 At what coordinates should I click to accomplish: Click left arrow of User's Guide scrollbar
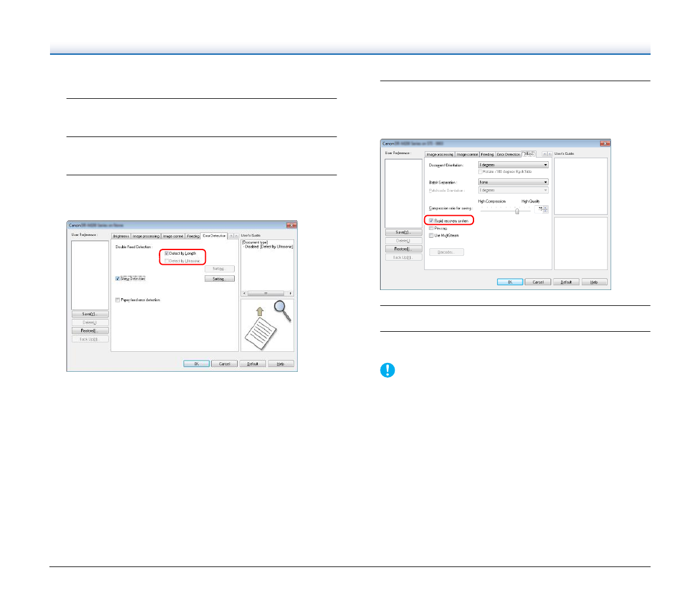click(x=245, y=293)
